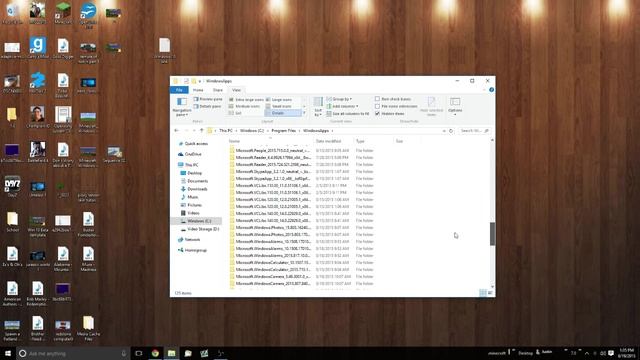This screenshot has height=360, width=640.
Task: Uncheck the Hidden items checkbox
Action: (x=378, y=113)
